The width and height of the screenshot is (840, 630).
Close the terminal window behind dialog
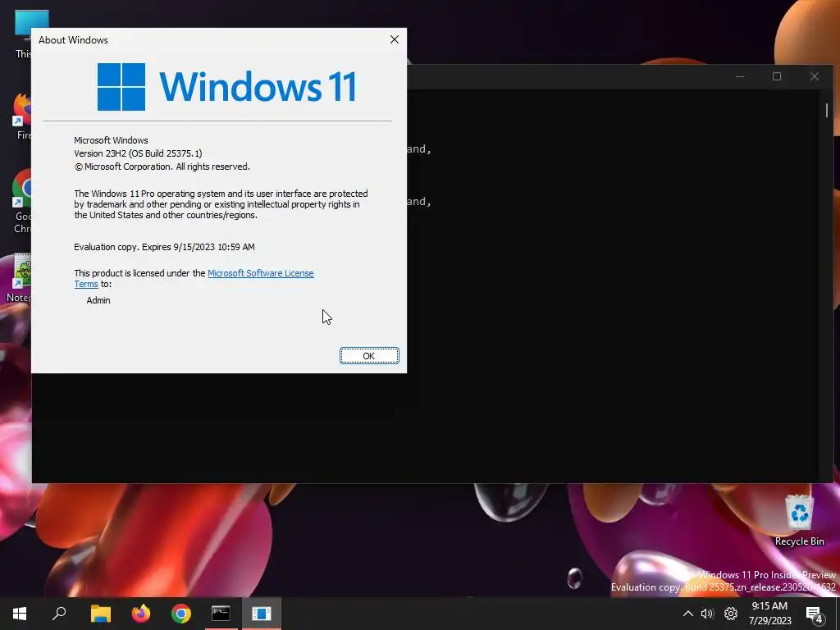pos(815,76)
